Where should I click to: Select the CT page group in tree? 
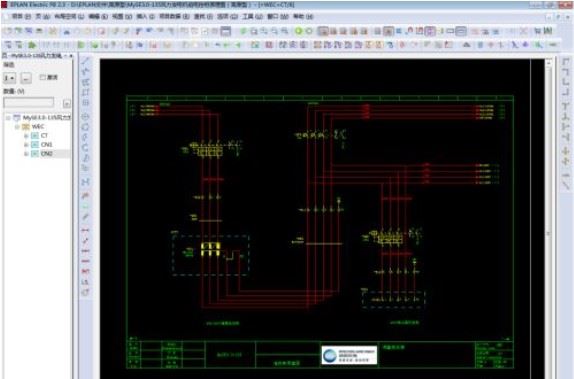44,135
